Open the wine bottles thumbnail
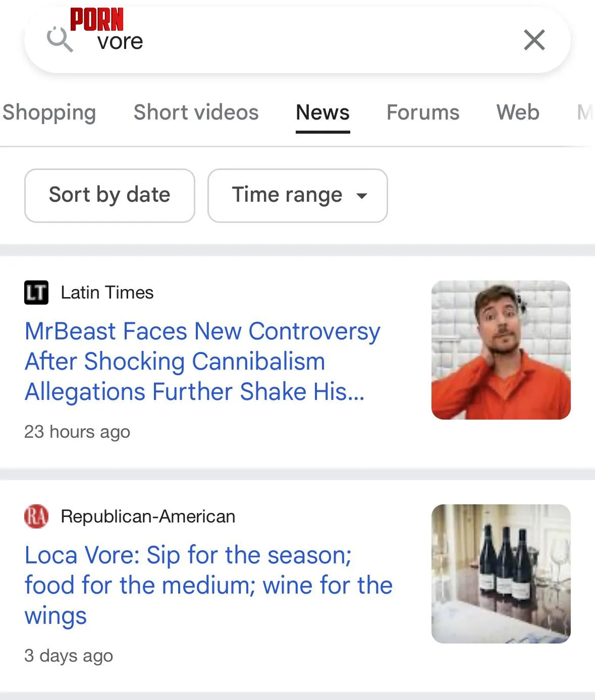Screen dimensions: 595x700 [x=501, y=574]
